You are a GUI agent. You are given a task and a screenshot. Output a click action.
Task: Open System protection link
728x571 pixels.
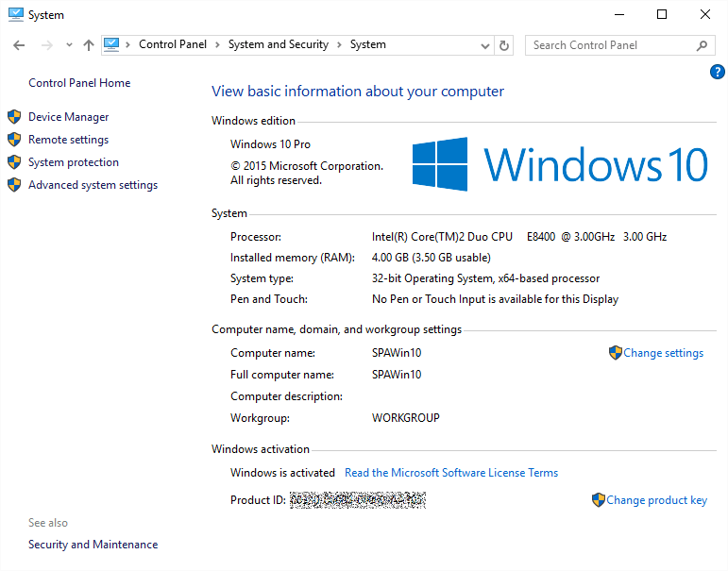coord(74,162)
